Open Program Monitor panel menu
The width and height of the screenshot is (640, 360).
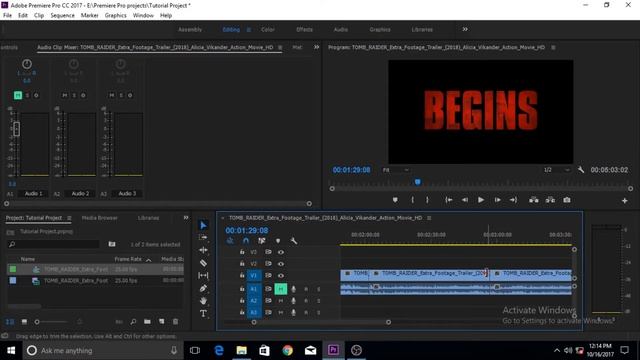(553, 48)
